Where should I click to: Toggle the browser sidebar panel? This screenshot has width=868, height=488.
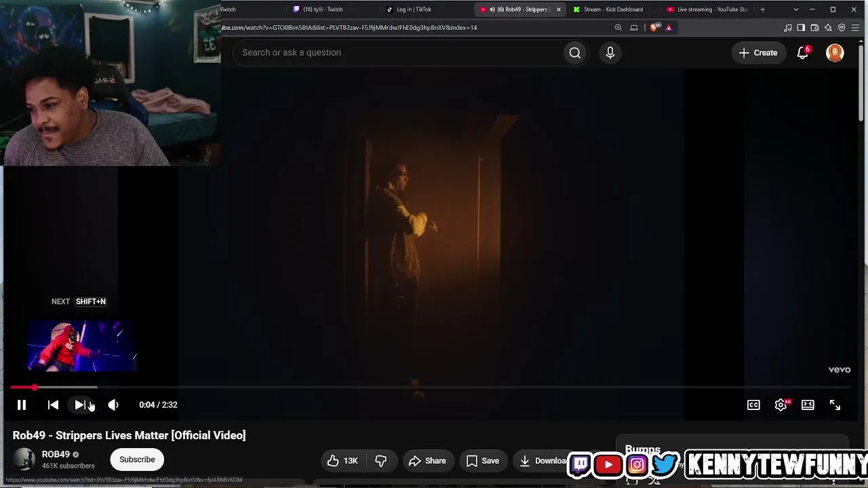pos(801,28)
